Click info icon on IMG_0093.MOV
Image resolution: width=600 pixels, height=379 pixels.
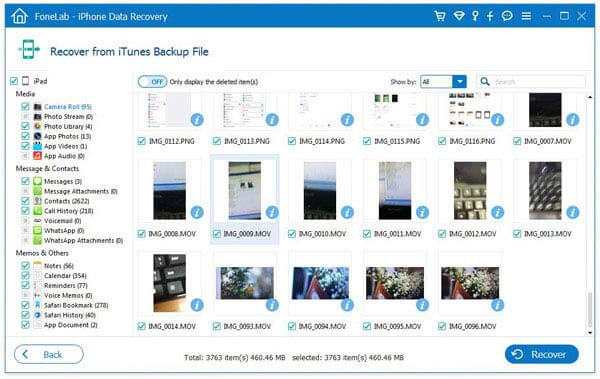point(272,305)
